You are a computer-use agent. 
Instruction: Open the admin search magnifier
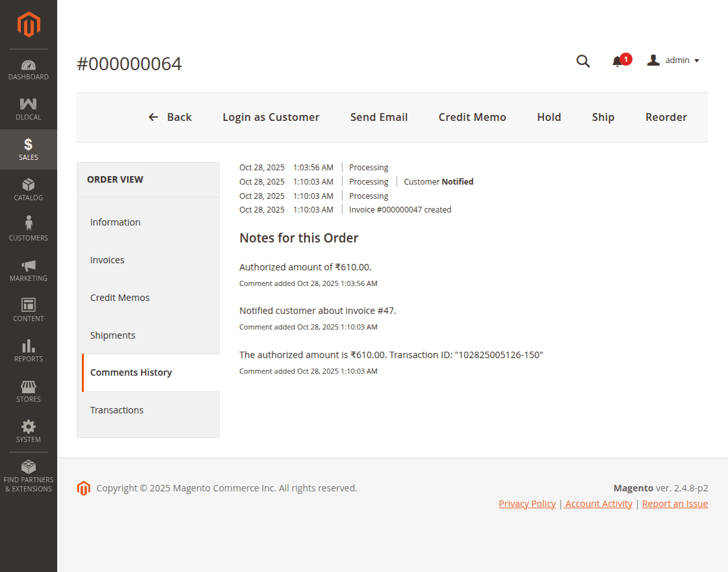tap(582, 60)
